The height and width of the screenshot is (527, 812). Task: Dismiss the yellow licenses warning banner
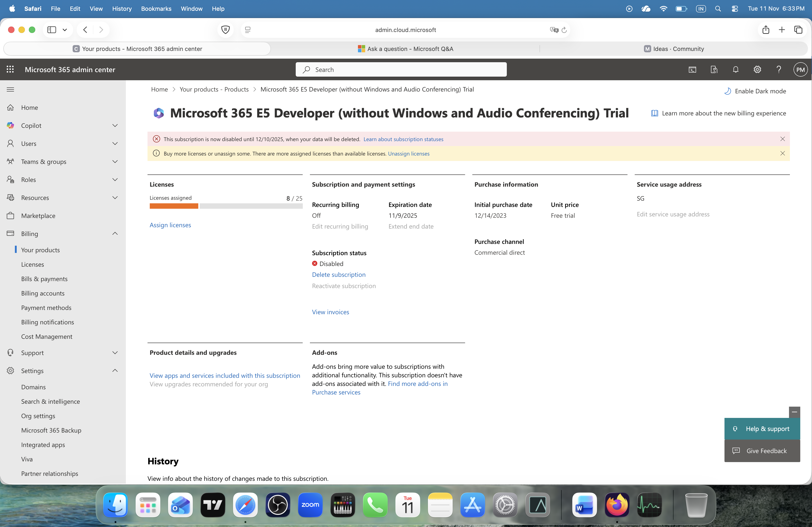(782, 154)
